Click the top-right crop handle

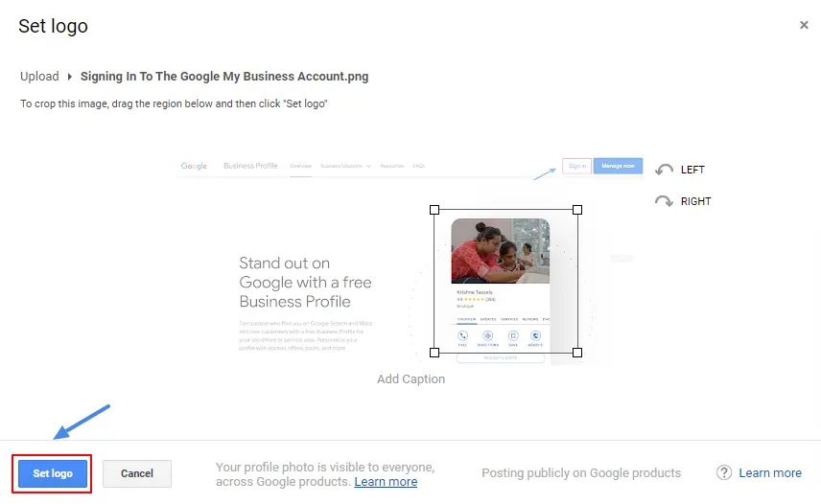(577, 209)
